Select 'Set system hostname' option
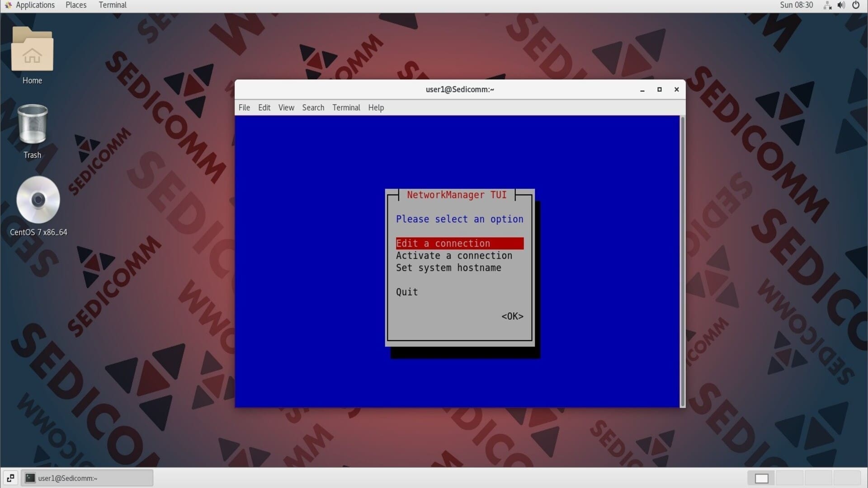This screenshot has width=868, height=488. coord(448,267)
